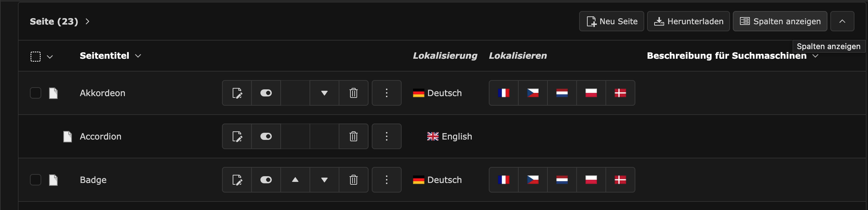Screen dimensions: 868x210
Task: Localize Akkordeon to Czech via flag
Action: pos(533,93)
